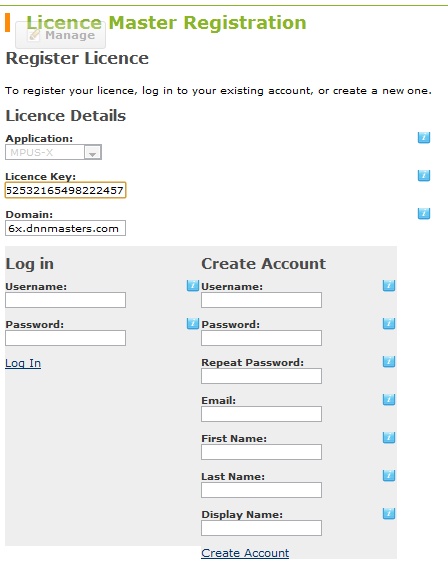Click the Last Name help icon

389,475
